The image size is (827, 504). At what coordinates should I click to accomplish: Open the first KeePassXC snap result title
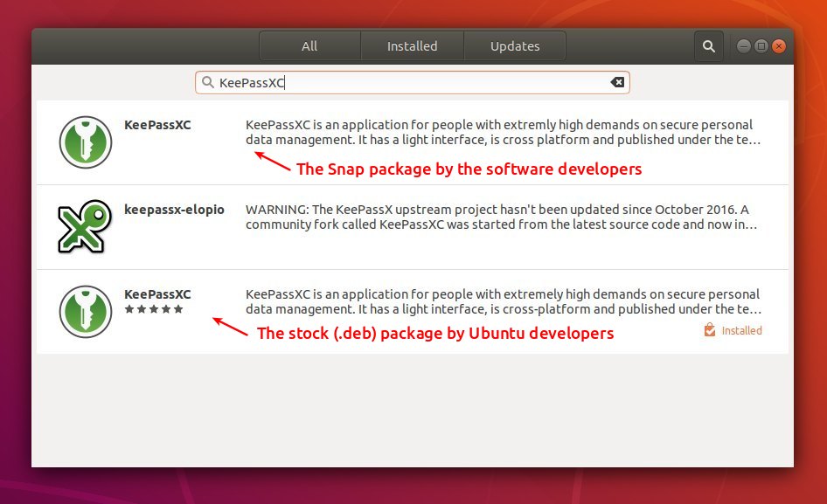tap(157, 125)
